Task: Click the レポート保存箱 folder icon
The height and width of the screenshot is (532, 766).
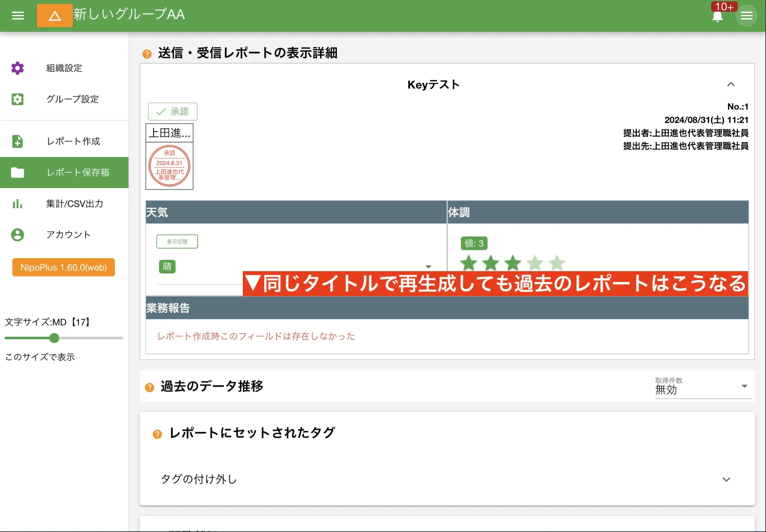Action: coord(17,173)
